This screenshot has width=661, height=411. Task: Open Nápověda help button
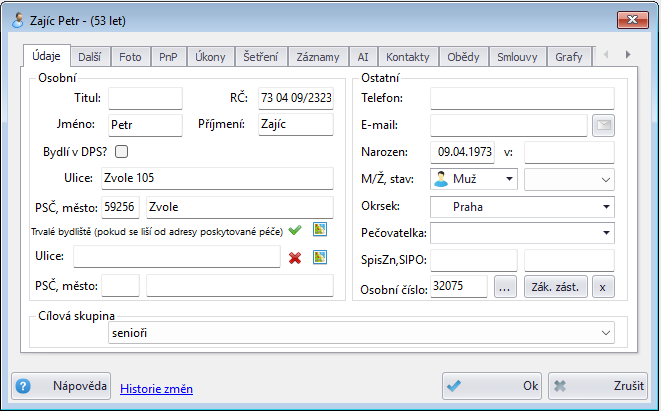pos(61,386)
